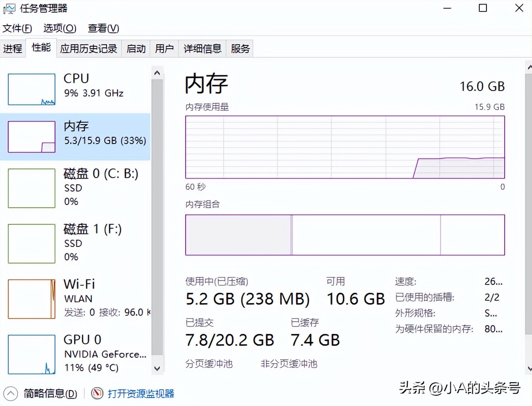The height and width of the screenshot is (406, 532).
Task: Open the 服务 tab
Action: pyautogui.click(x=240, y=49)
